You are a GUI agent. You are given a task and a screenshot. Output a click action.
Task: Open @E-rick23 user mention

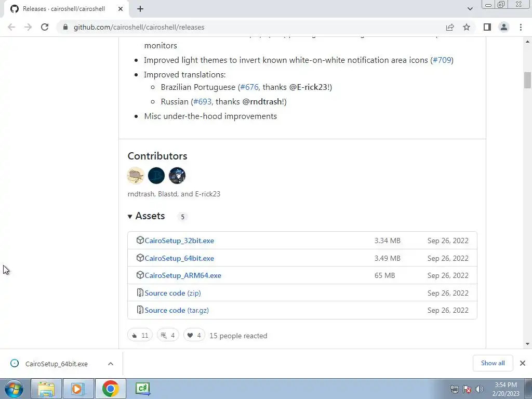(x=308, y=87)
